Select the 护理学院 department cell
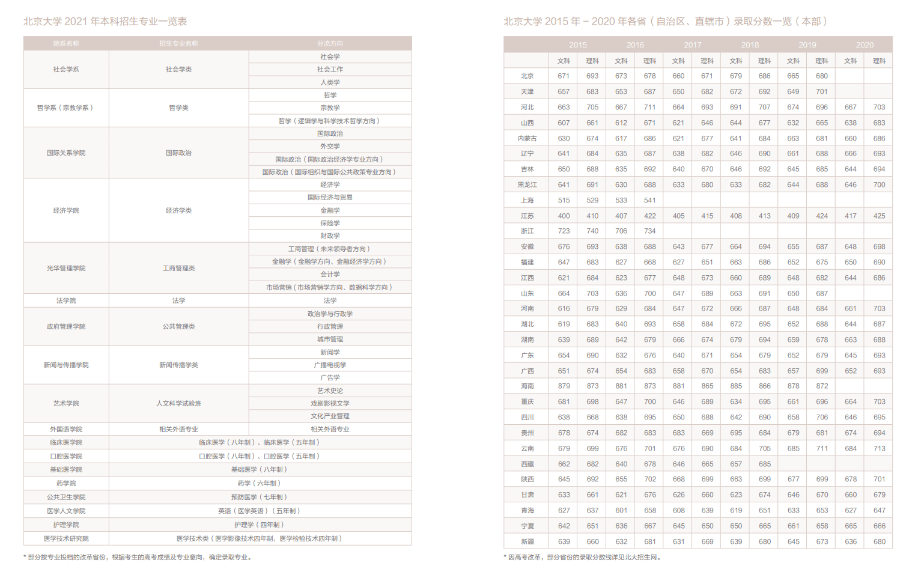 [66, 525]
